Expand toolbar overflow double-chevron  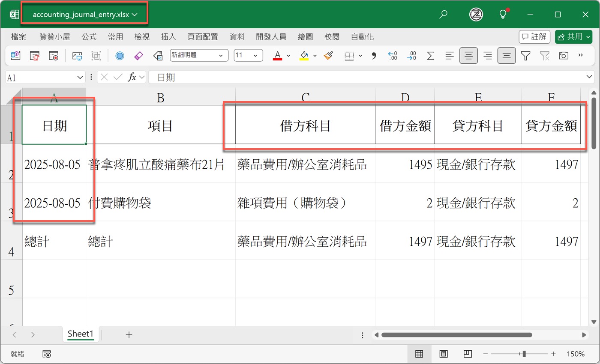tap(581, 55)
